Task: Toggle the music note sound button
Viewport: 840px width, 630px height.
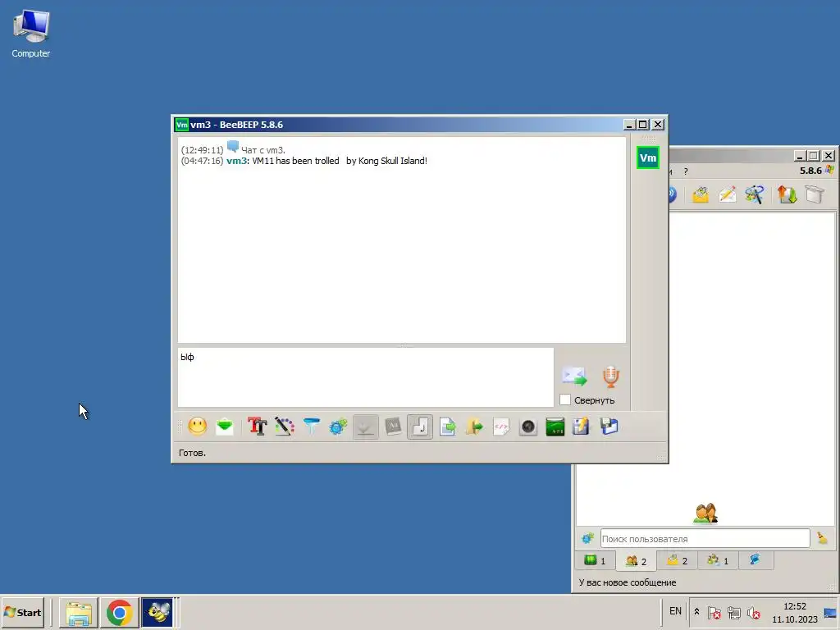Action: [420, 427]
